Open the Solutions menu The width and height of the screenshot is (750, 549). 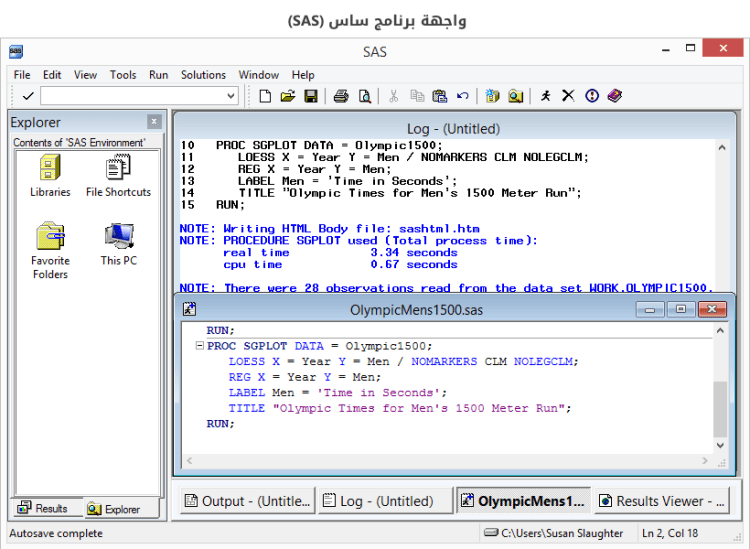click(203, 75)
